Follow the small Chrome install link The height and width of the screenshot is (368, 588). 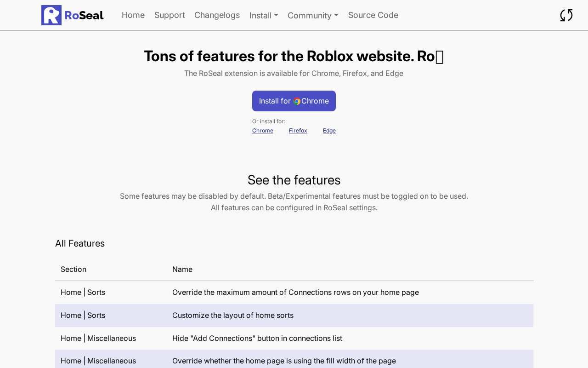pos(263,131)
